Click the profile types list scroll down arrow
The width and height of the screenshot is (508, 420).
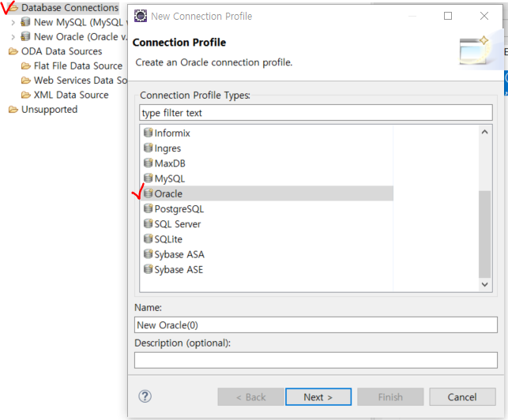pyautogui.click(x=484, y=284)
